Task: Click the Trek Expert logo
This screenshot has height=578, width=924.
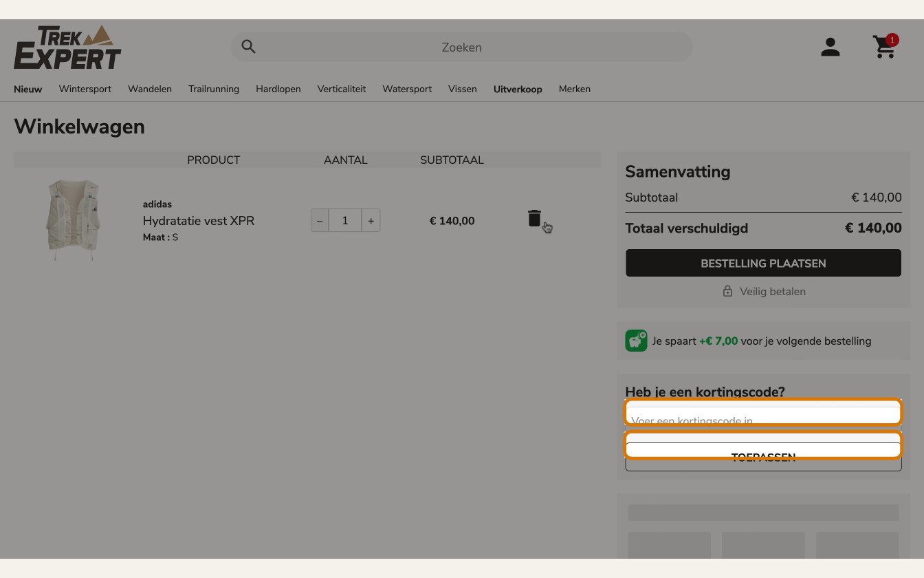Action: coord(67,47)
